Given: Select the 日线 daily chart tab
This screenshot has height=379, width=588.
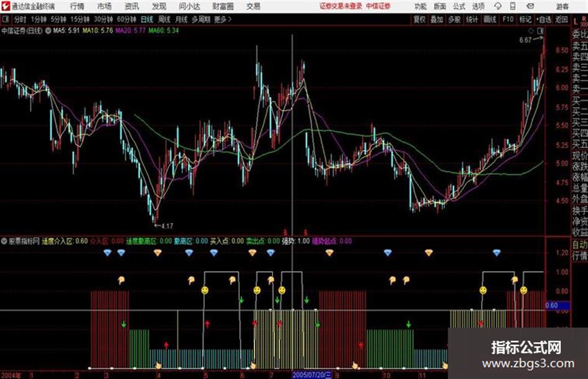Looking at the screenshot, I should coord(147,19).
